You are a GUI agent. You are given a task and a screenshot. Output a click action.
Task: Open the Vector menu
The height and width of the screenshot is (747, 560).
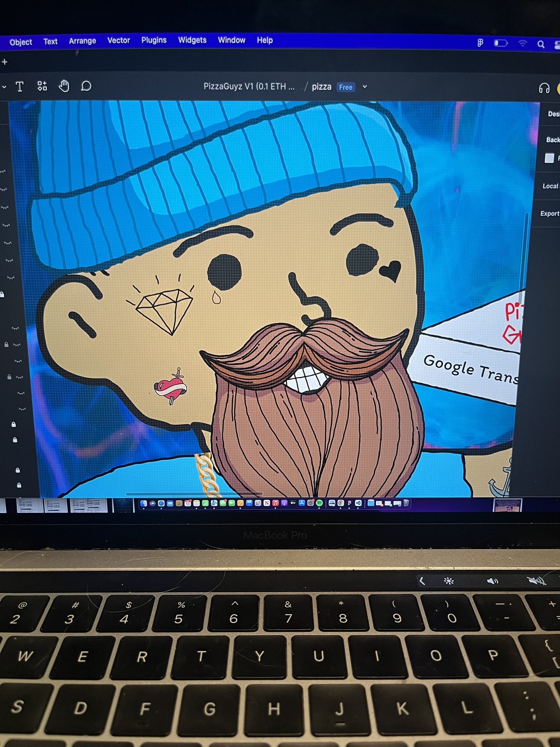pos(118,40)
